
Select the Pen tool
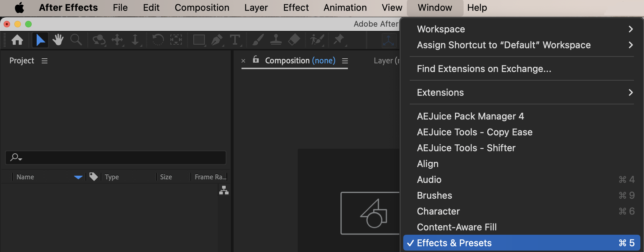pyautogui.click(x=217, y=40)
